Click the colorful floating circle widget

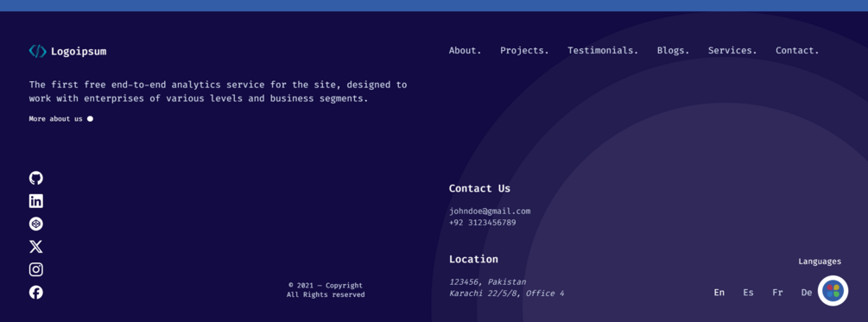[x=833, y=290]
